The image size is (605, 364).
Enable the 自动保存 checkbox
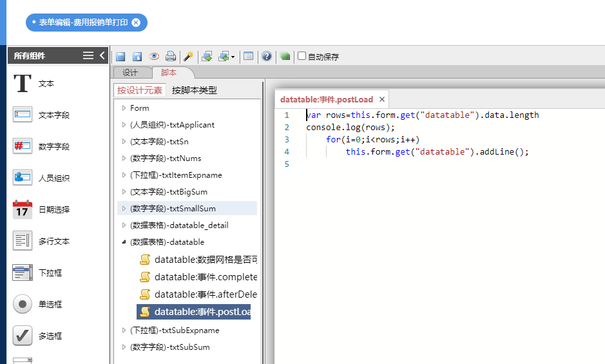pos(302,56)
